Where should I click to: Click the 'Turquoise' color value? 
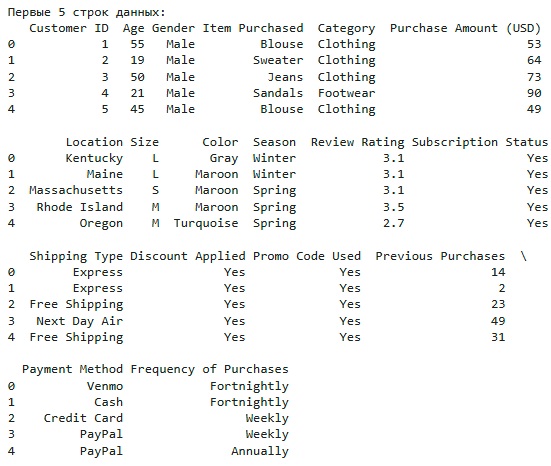point(206,224)
